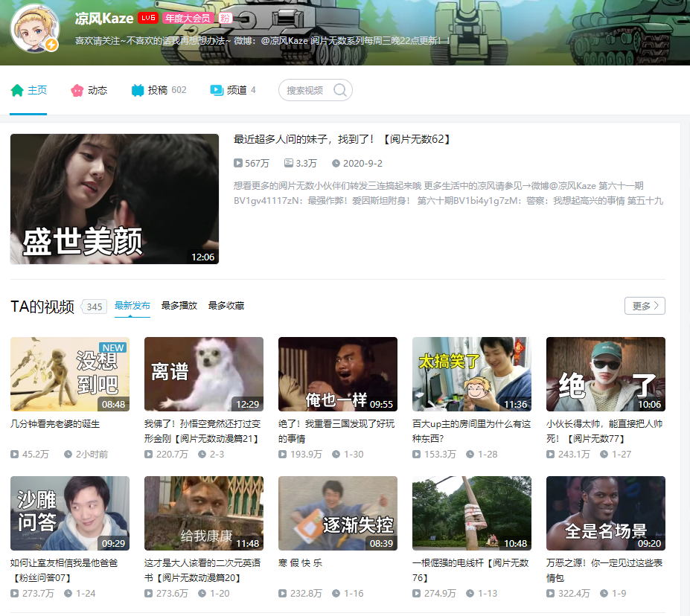Open the title 一根倔强的电线杆
Viewport: 690px width, 616px height.
[470, 571]
